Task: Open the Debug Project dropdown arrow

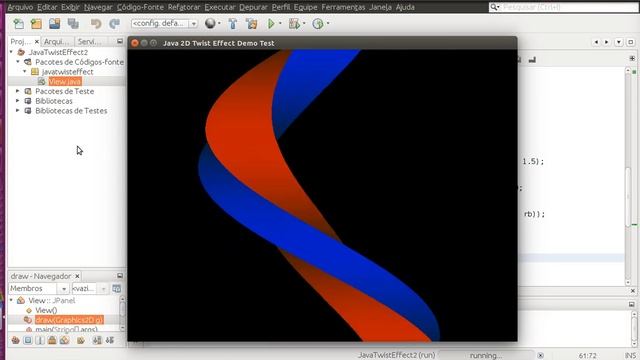Action: 304,23
